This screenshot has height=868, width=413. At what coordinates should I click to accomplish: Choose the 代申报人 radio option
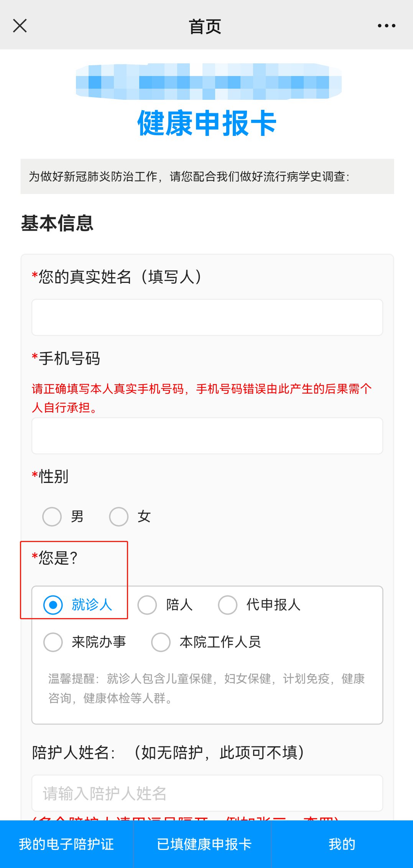tap(228, 605)
